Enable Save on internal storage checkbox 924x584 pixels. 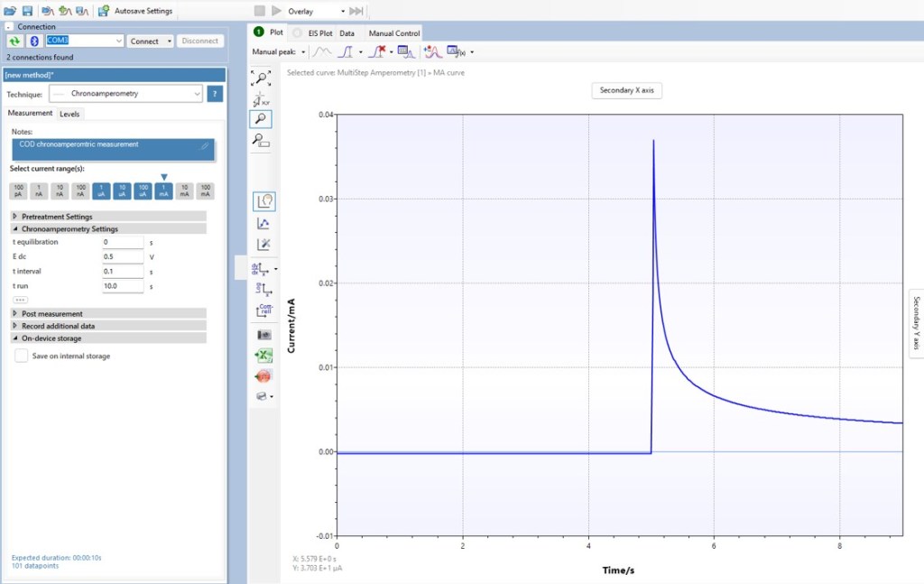pyautogui.click(x=21, y=357)
